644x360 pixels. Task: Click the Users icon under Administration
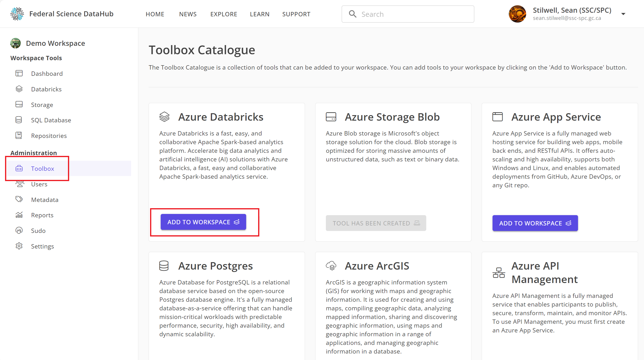(19, 184)
